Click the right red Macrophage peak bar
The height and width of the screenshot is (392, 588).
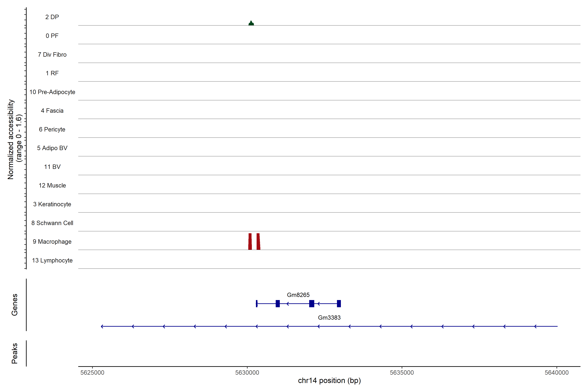click(x=258, y=242)
